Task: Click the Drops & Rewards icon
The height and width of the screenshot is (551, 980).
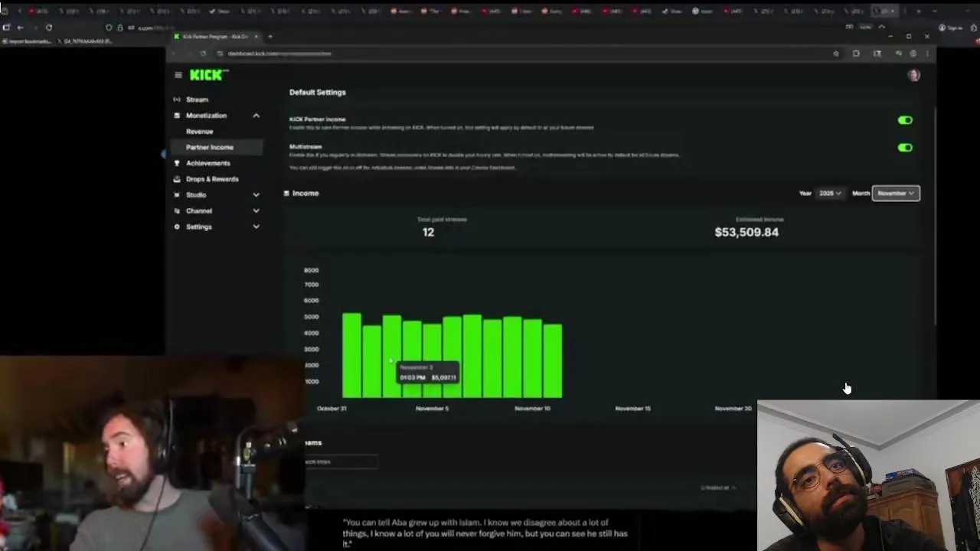Action: coord(177,179)
